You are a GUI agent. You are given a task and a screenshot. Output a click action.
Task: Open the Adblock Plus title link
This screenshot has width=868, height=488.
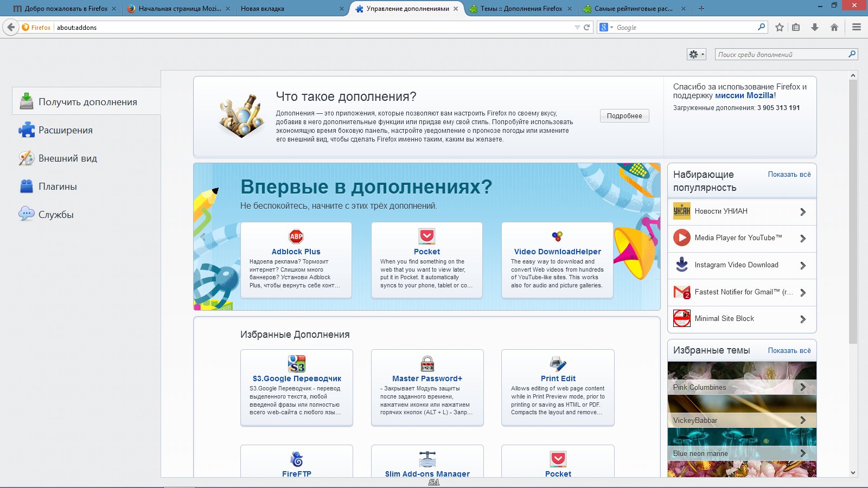pos(296,252)
